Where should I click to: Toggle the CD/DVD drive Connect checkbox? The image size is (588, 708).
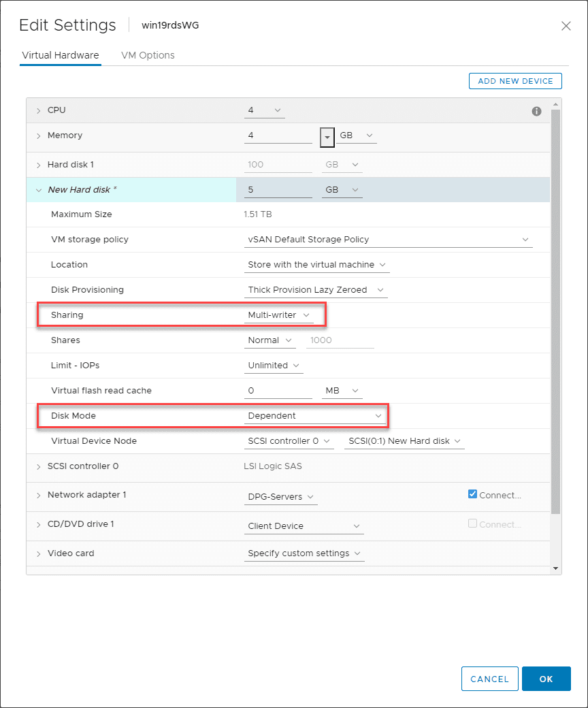(x=473, y=524)
